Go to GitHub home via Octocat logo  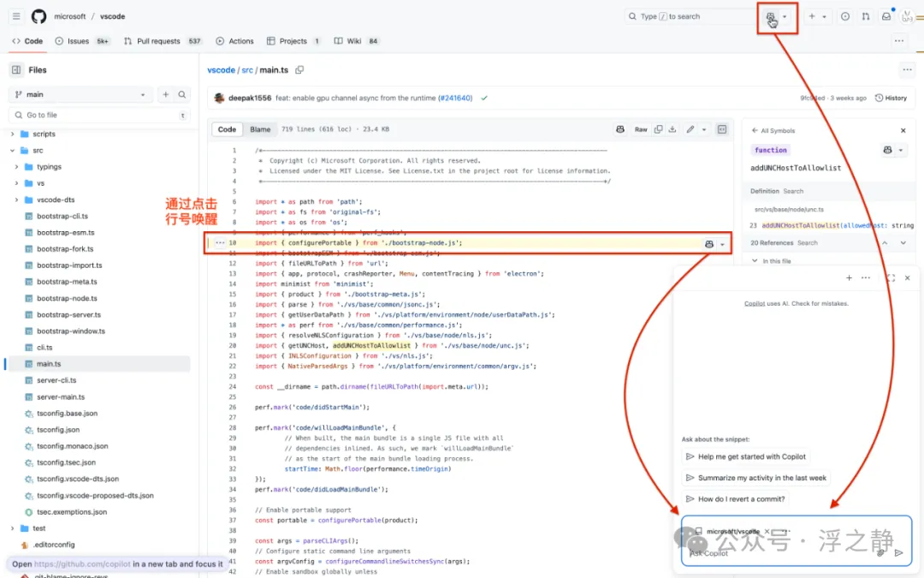[38, 16]
